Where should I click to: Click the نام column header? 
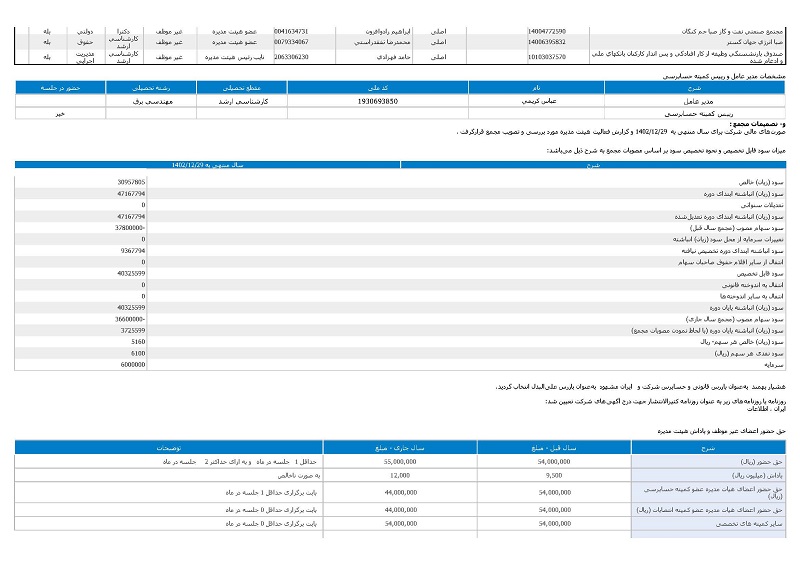(536, 88)
